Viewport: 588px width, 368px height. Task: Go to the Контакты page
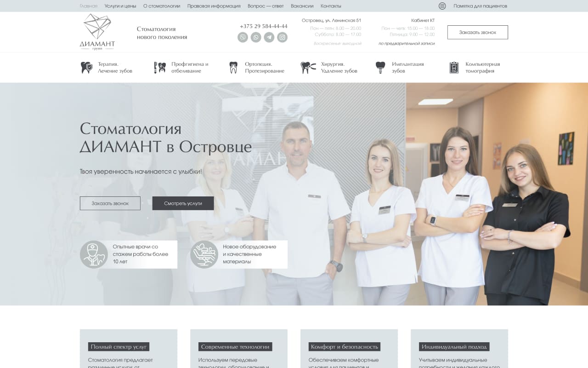(x=331, y=6)
